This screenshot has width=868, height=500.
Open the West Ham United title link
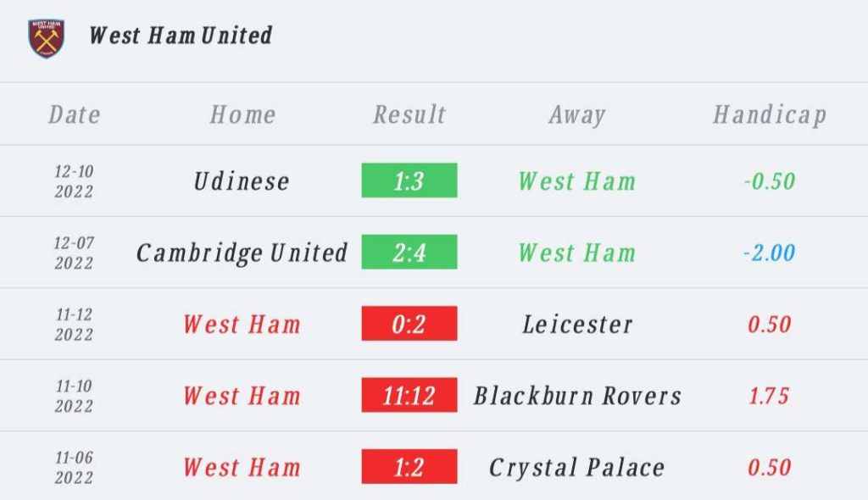(x=181, y=36)
